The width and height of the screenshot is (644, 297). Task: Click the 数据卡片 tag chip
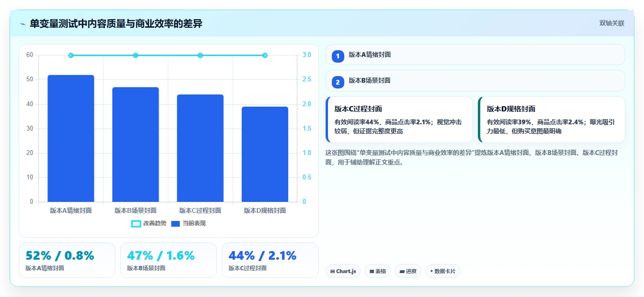[443, 271]
